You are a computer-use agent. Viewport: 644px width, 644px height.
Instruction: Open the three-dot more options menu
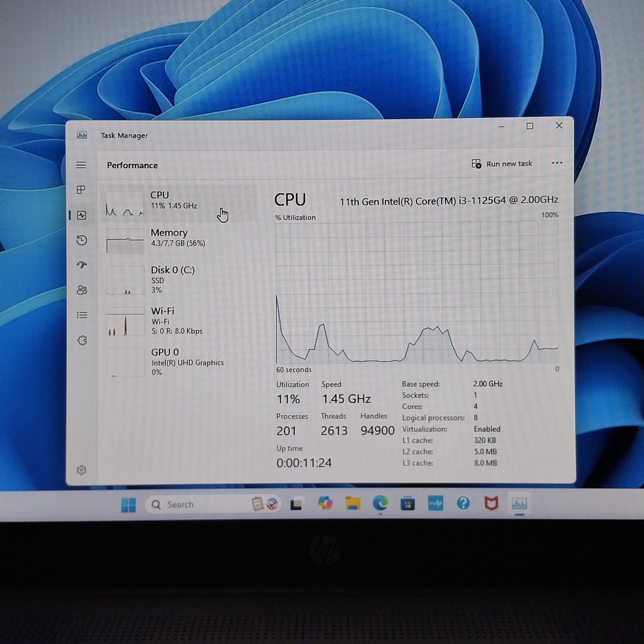coord(557,163)
